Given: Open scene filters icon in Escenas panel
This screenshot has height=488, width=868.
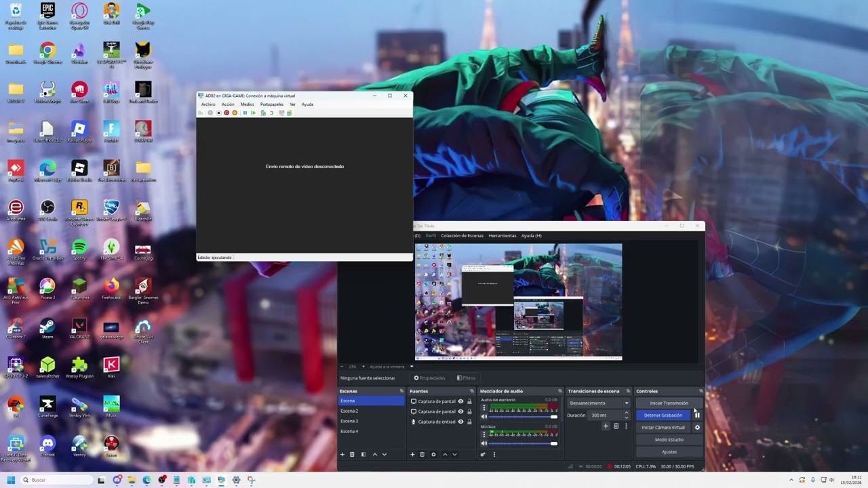Looking at the screenshot, I should 363,454.
